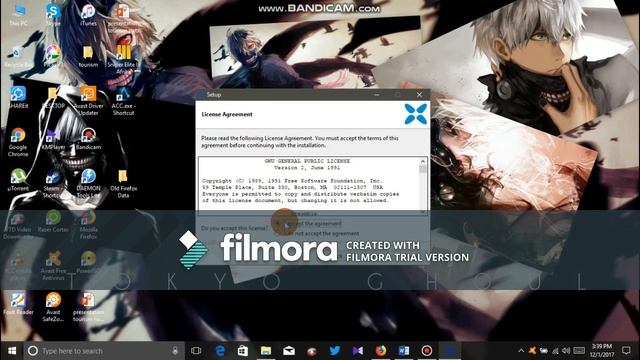Switch to Bandicam recorder on taskbar
This screenshot has width=640, height=360.
pos(427,351)
